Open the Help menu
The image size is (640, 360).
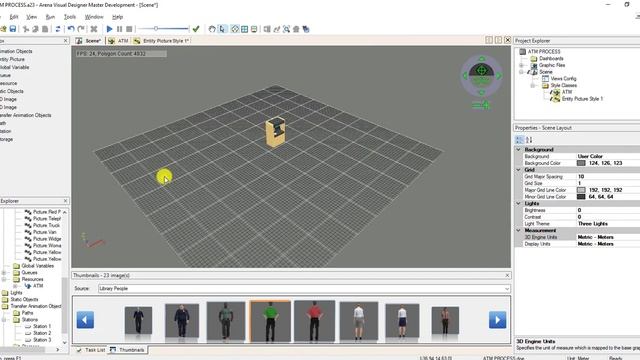pyautogui.click(x=118, y=17)
